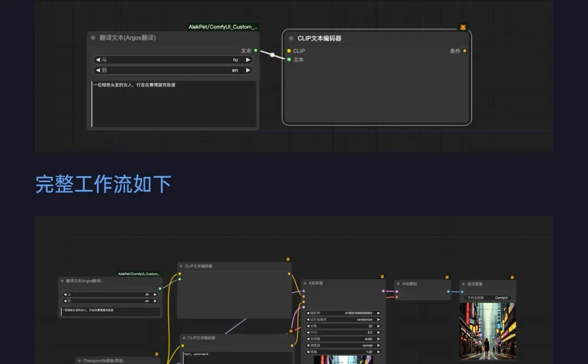Viewport: 588px width, 364px height.
Task: Toggle collapse dot on the VAE解码 node
Action: [398, 284]
